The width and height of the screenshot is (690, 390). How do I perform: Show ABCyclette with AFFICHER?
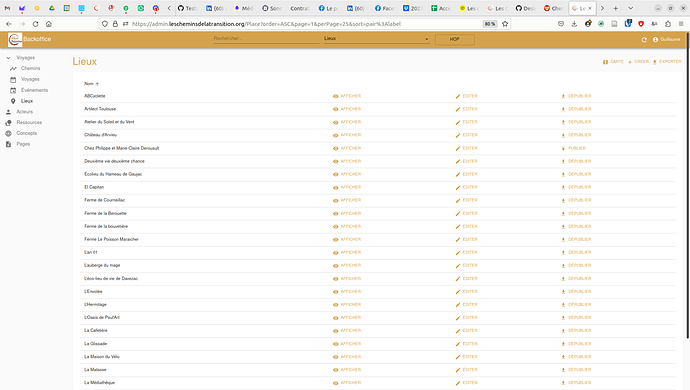point(347,96)
